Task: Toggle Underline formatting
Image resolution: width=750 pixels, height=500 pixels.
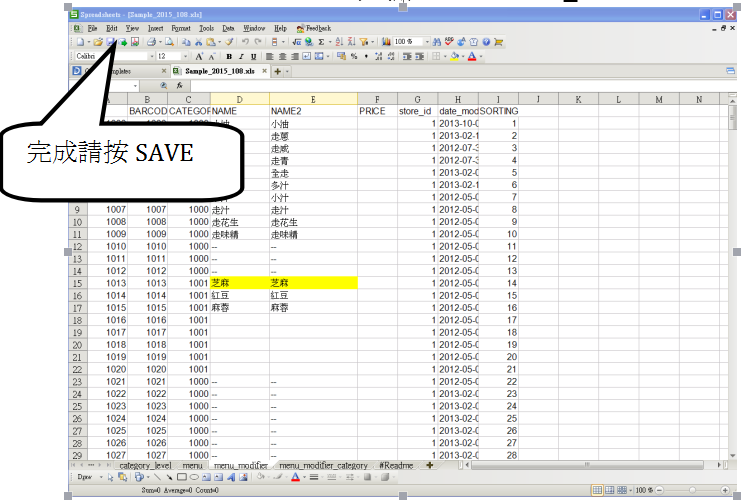Action: click(x=254, y=56)
